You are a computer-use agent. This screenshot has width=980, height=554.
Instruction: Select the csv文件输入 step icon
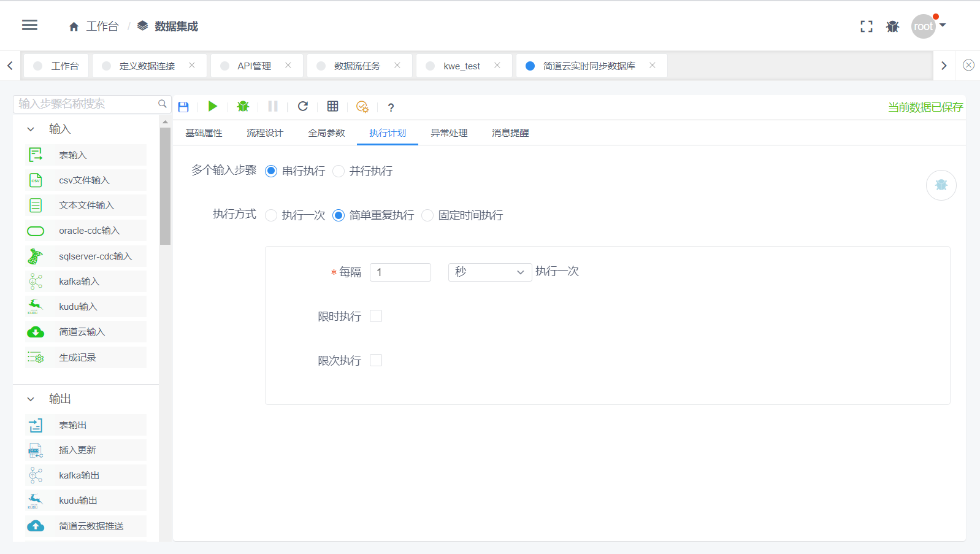click(x=36, y=180)
